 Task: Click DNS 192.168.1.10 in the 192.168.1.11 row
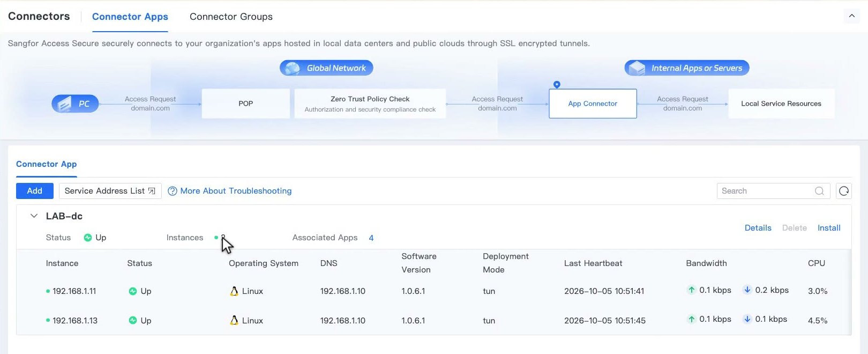pos(343,291)
